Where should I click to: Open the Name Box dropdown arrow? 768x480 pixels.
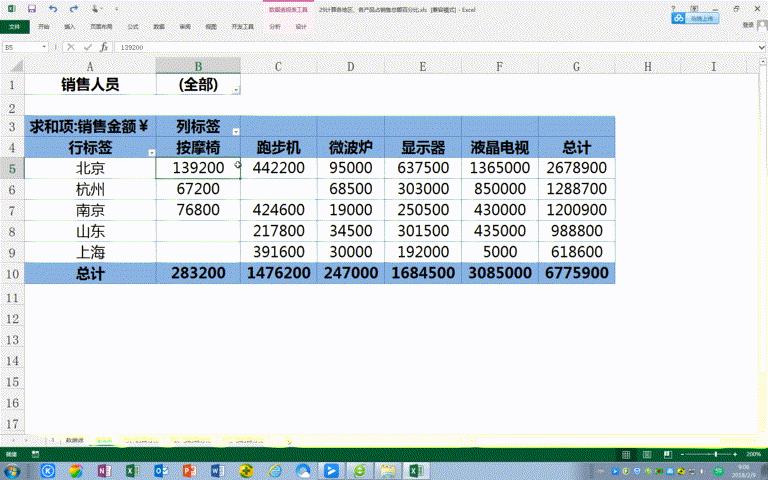[45, 47]
